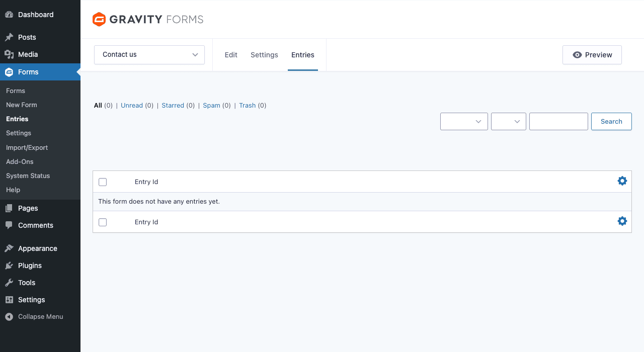Screen dimensions: 644x352
Task: Filter entries by Trash
Action: (x=248, y=106)
